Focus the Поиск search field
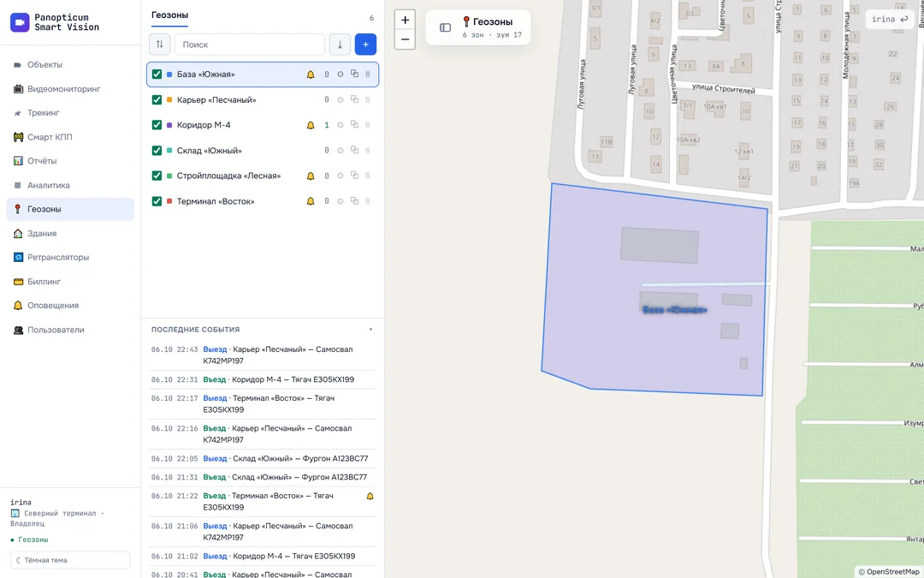The image size is (924, 578). [250, 45]
